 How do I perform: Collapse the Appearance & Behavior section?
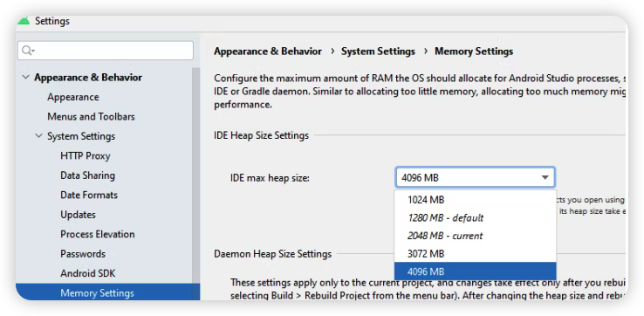point(25,77)
